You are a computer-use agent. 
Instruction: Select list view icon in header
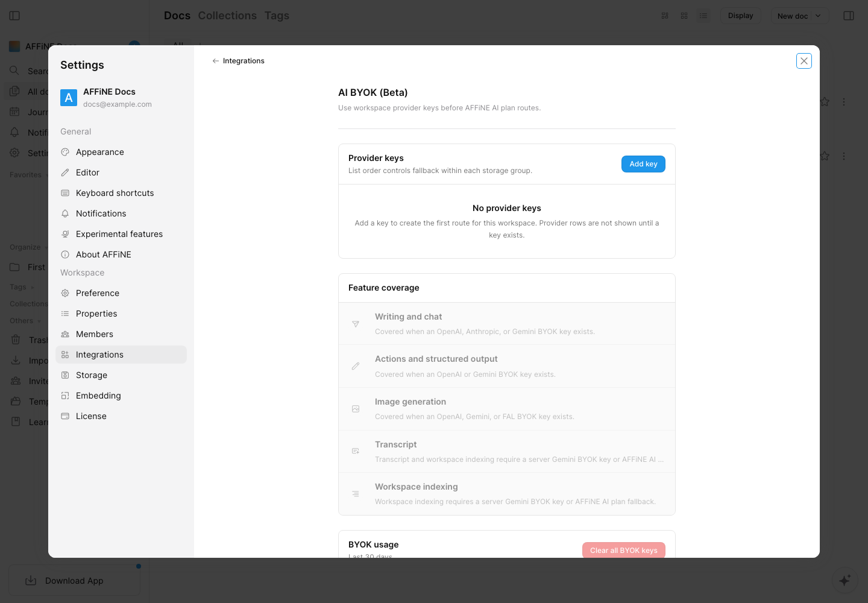(x=703, y=16)
